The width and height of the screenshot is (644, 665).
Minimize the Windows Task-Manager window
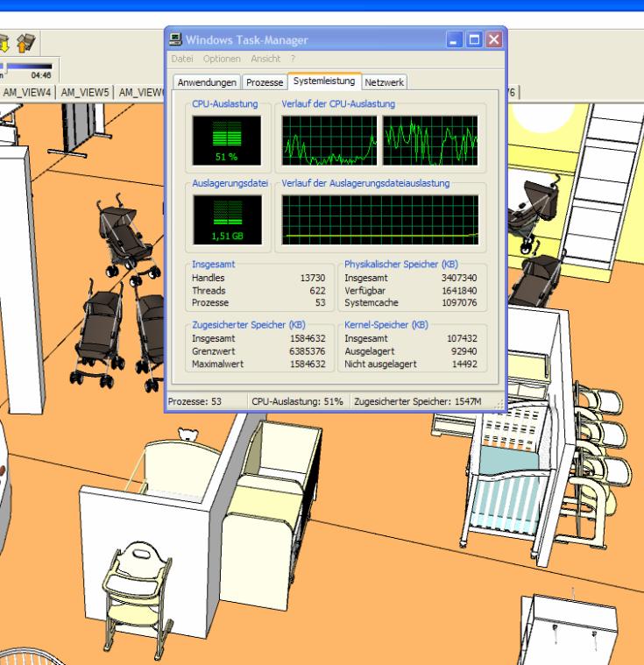tap(454, 40)
